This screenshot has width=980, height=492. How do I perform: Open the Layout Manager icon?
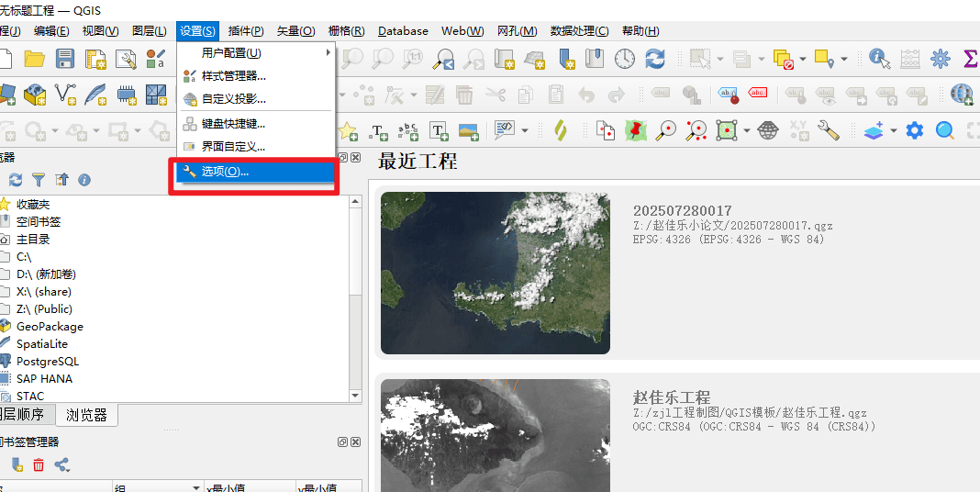126,59
